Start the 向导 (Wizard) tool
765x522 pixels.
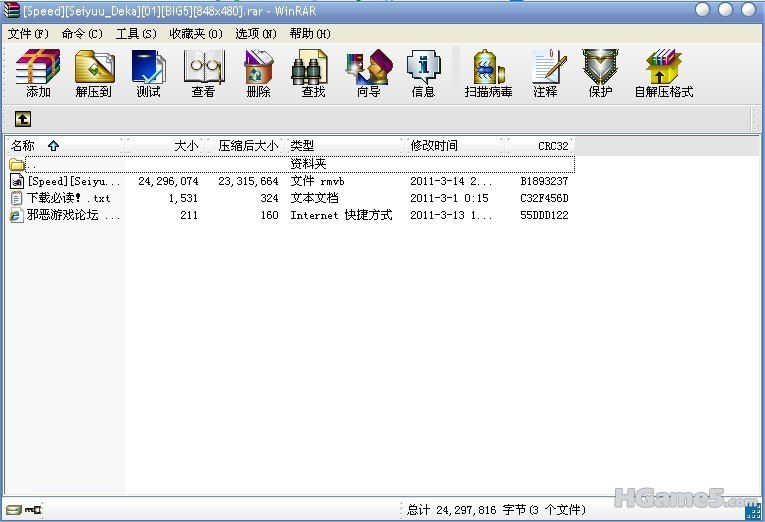[367, 73]
